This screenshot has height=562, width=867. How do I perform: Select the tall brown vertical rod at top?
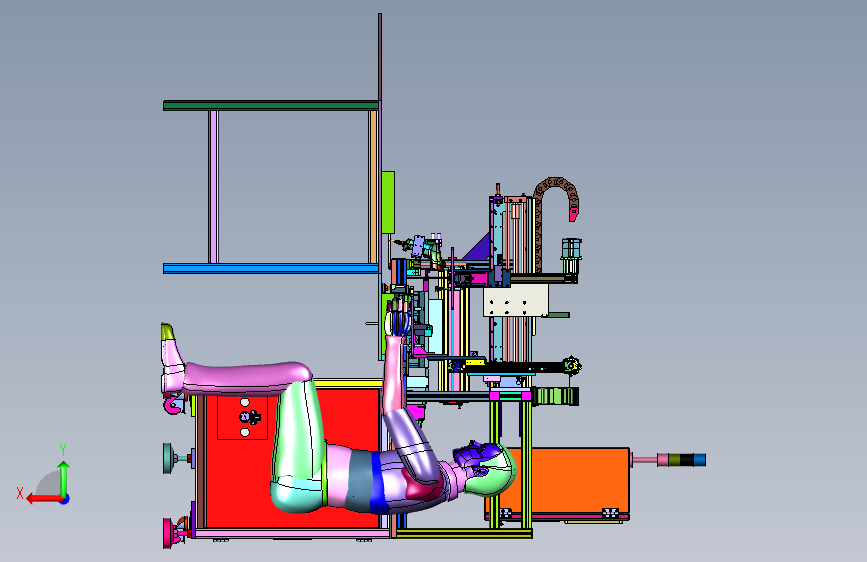click(380, 57)
